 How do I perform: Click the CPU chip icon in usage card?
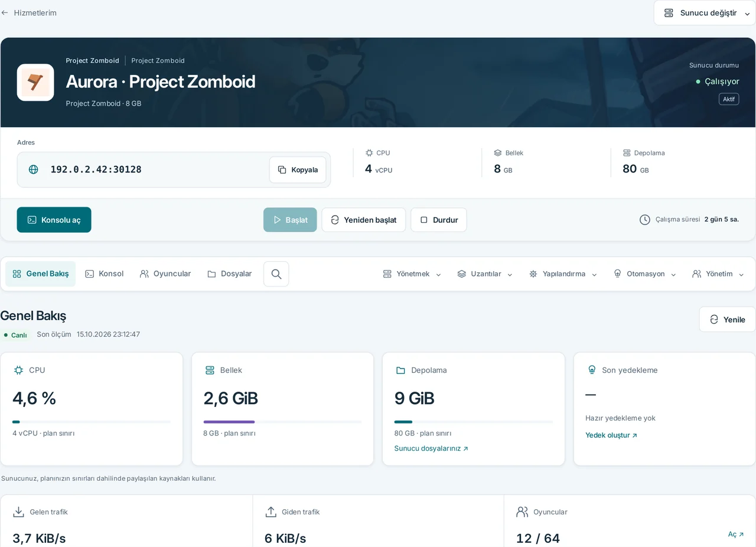tap(18, 370)
